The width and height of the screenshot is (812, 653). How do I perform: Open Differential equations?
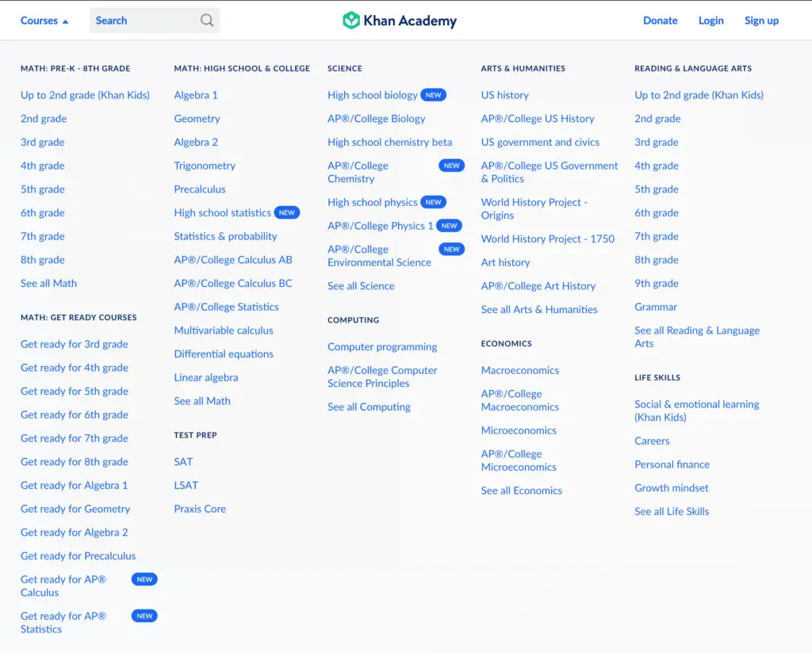click(x=224, y=354)
